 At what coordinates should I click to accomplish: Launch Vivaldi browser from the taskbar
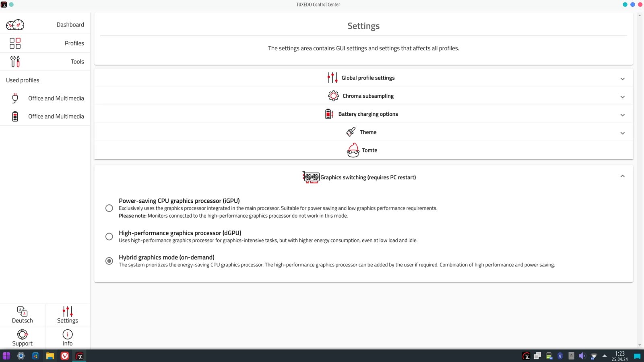pyautogui.click(x=65, y=356)
